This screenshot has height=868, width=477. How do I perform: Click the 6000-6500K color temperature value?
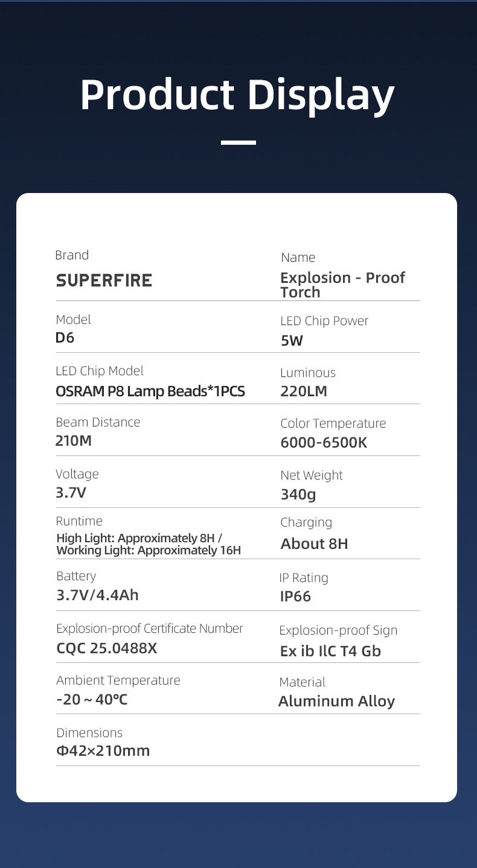tap(324, 443)
